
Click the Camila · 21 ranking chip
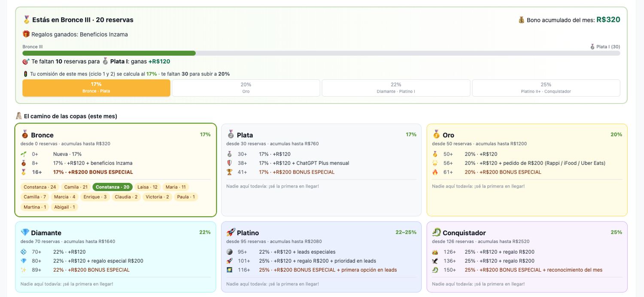(x=76, y=187)
